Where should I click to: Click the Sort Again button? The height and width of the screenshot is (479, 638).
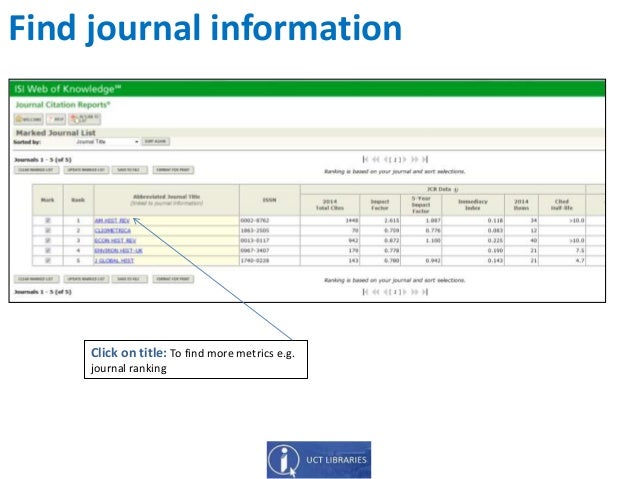coord(155,141)
